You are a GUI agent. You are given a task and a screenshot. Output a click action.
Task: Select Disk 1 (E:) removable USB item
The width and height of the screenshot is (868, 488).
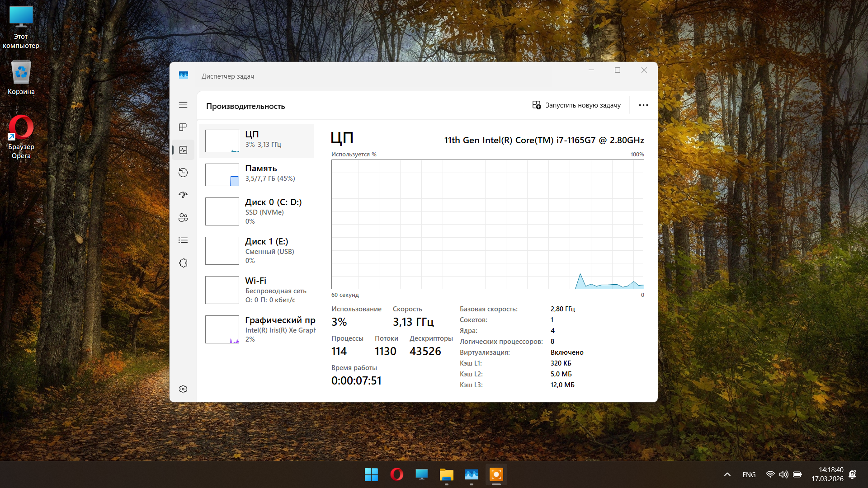(x=257, y=250)
